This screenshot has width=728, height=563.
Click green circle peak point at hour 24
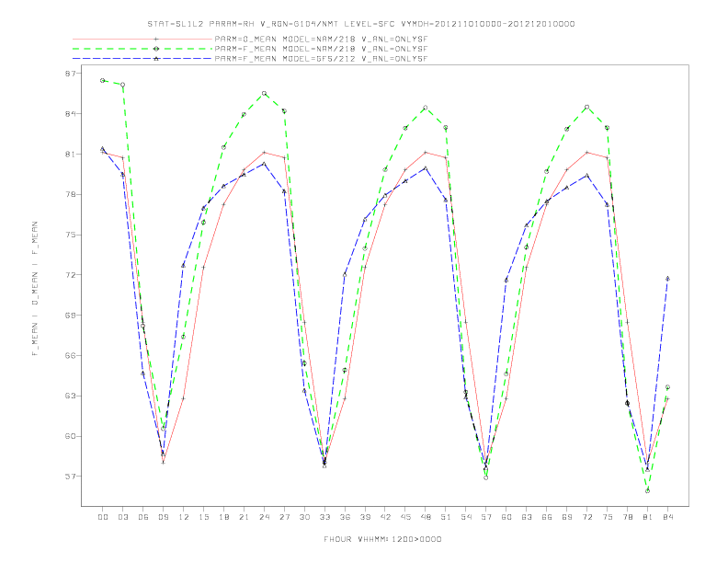[x=264, y=93]
